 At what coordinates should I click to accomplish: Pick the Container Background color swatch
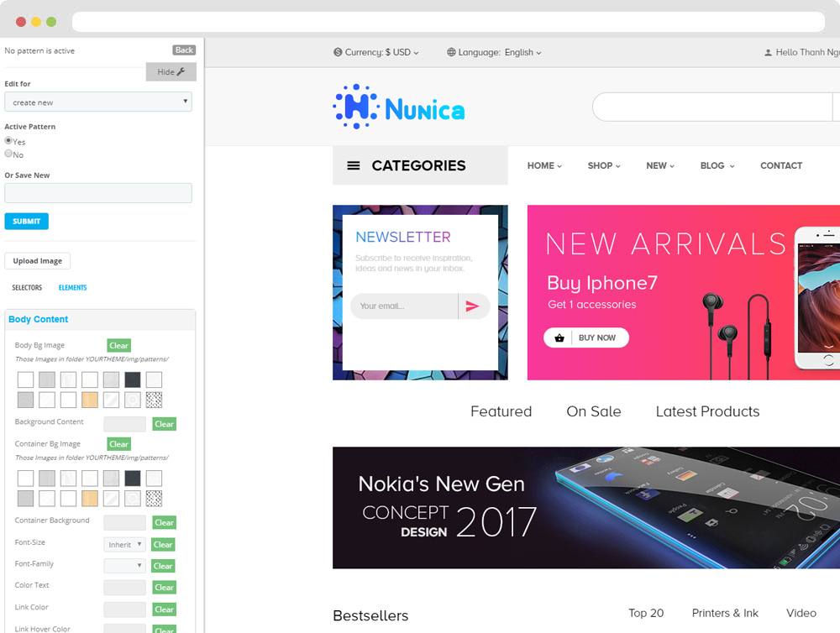[125, 523]
